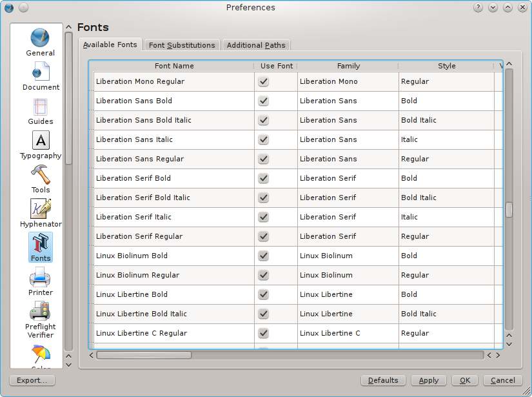Viewport: 532px width, 397px height.
Task: Confirm with the OK button
Action: pos(465,380)
